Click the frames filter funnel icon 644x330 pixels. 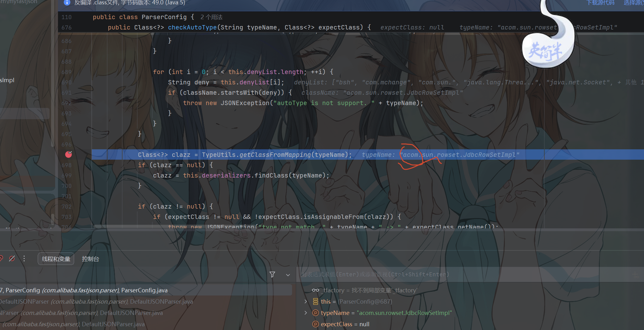[272, 274]
